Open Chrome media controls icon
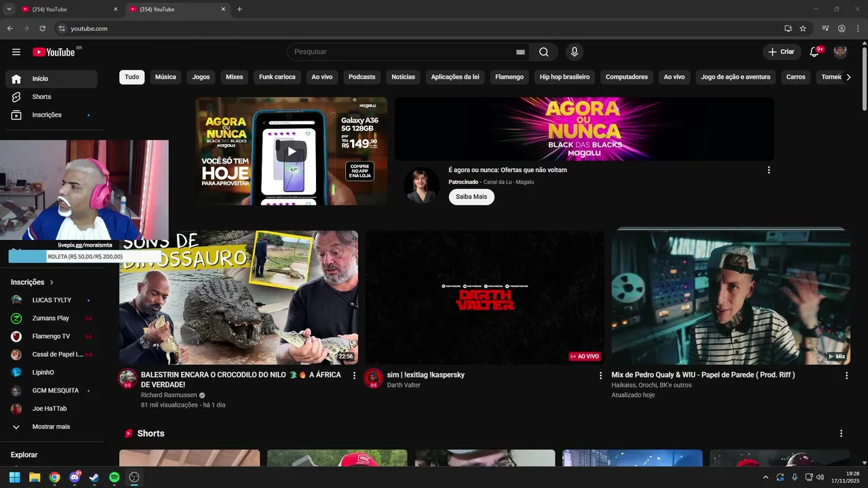The height and width of the screenshot is (488, 868). [825, 28]
